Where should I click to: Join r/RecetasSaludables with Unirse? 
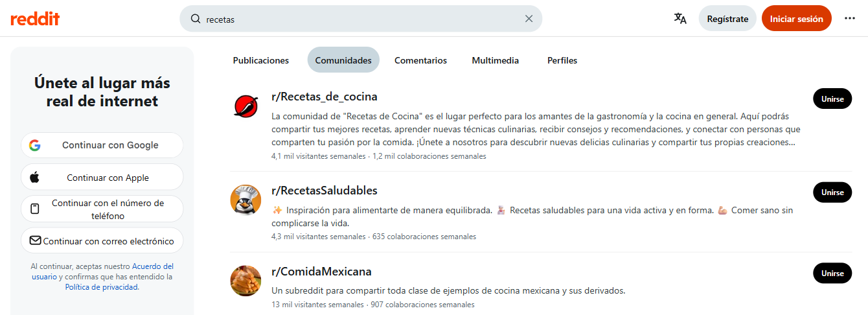click(x=832, y=192)
